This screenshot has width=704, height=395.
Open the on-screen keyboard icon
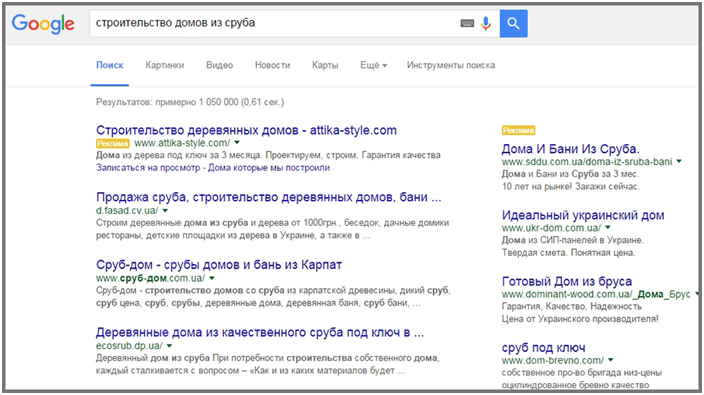point(467,23)
